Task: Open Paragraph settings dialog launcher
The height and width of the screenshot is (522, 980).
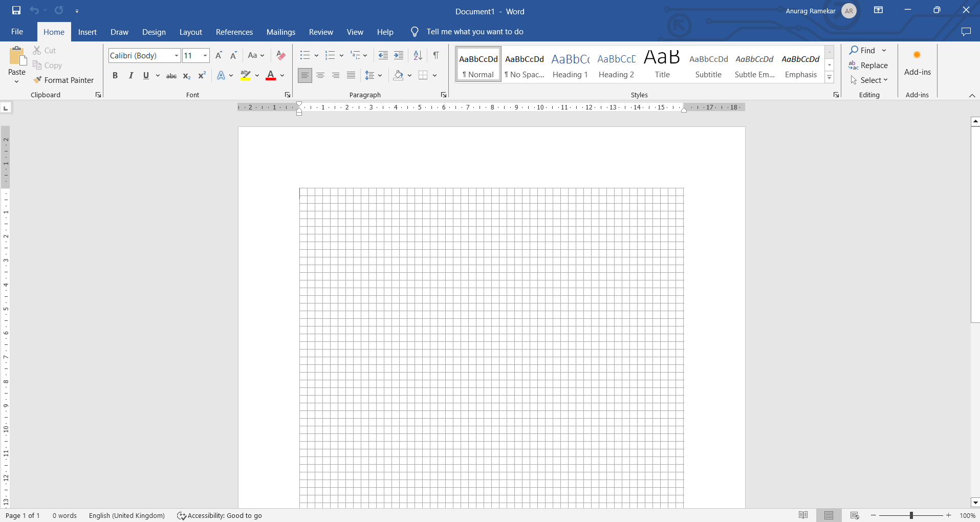Action: [443, 95]
